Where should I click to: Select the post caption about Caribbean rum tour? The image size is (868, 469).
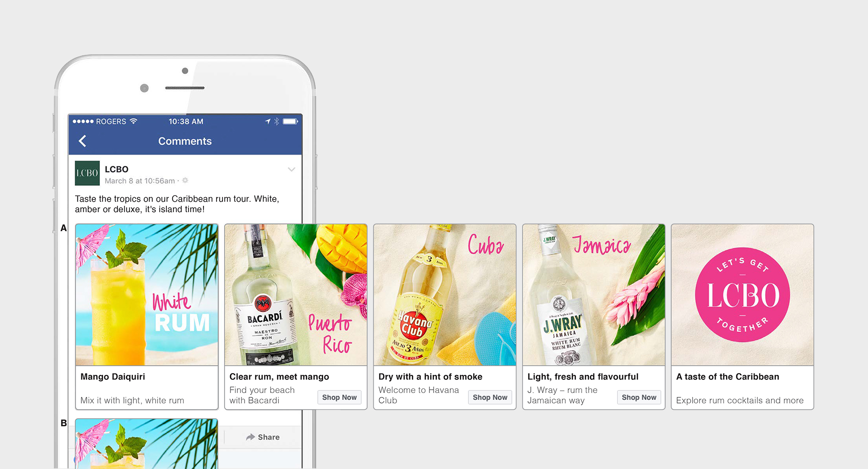pyautogui.click(x=177, y=204)
